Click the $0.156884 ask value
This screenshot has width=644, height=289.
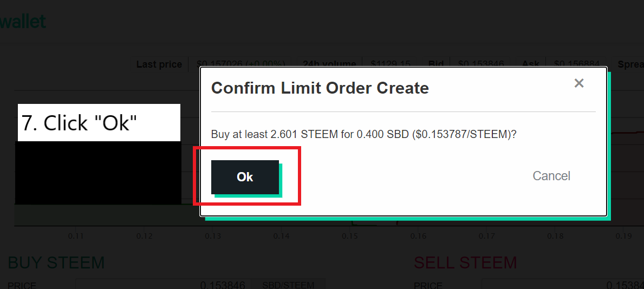[x=577, y=64]
